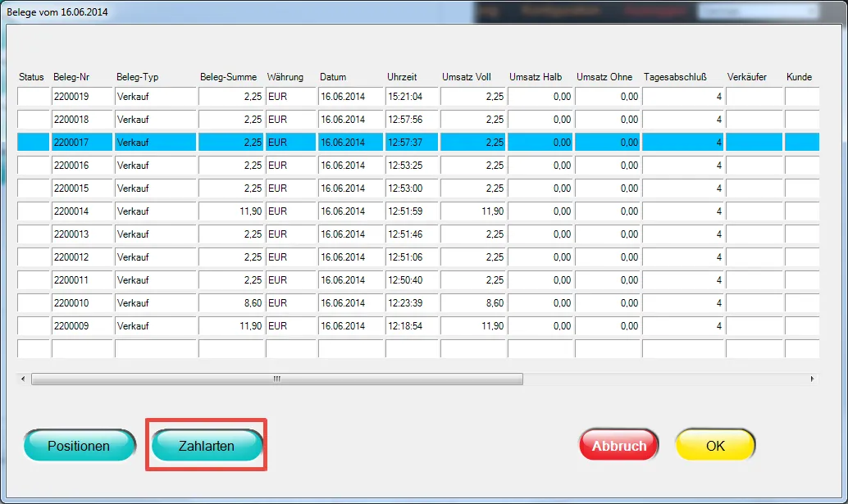Open Positionen for the selected receipt

click(79, 446)
